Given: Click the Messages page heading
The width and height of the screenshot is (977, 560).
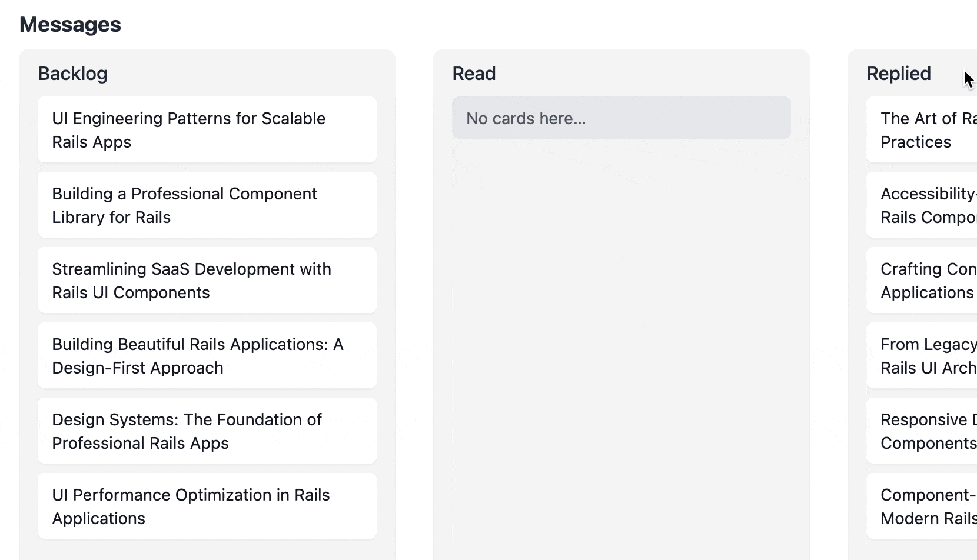Looking at the screenshot, I should 70,25.
